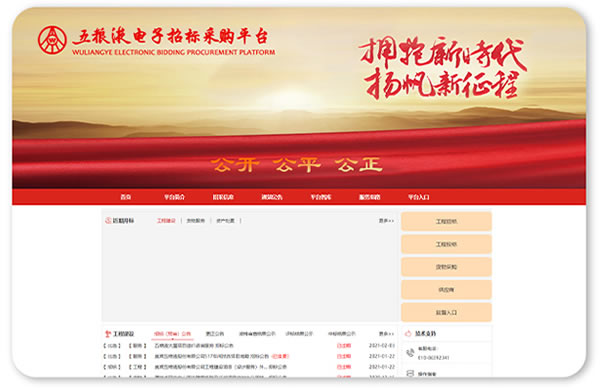Switch to the 资产处置 tab
The height and width of the screenshot is (388, 602).
pos(225,221)
